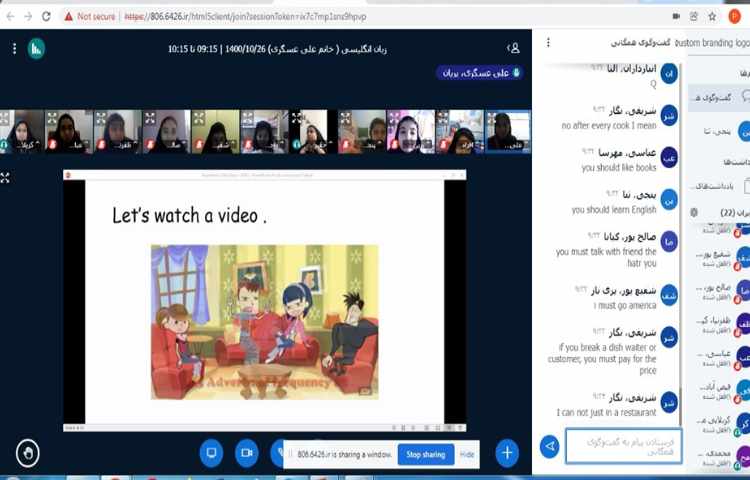Bookmark this page with the star icon
Image resolution: width=750 pixels, height=480 pixels.
click(712, 16)
